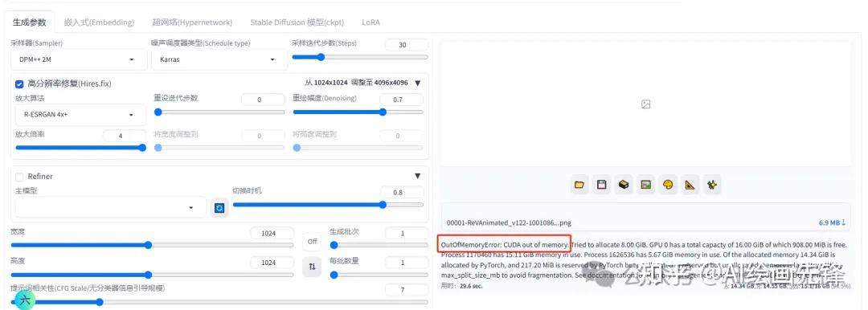Image resolution: width=868 pixels, height=310 pixels.
Task: Download the 6.9 MB output file
Action: 832,222
